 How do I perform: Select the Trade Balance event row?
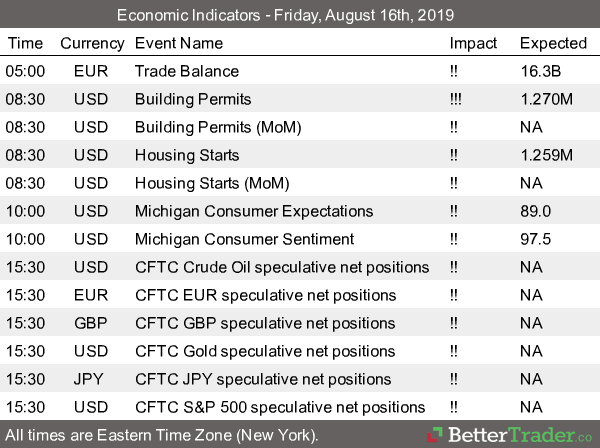[x=187, y=71]
